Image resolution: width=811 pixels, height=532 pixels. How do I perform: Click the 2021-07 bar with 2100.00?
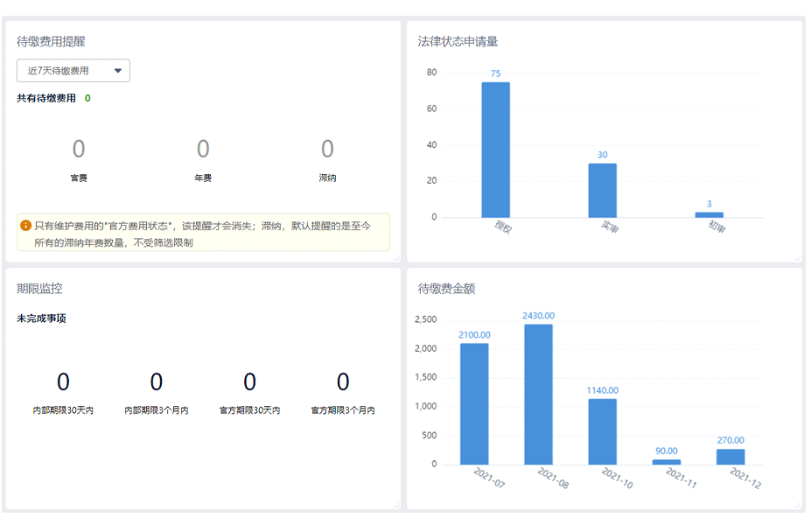click(474, 403)
